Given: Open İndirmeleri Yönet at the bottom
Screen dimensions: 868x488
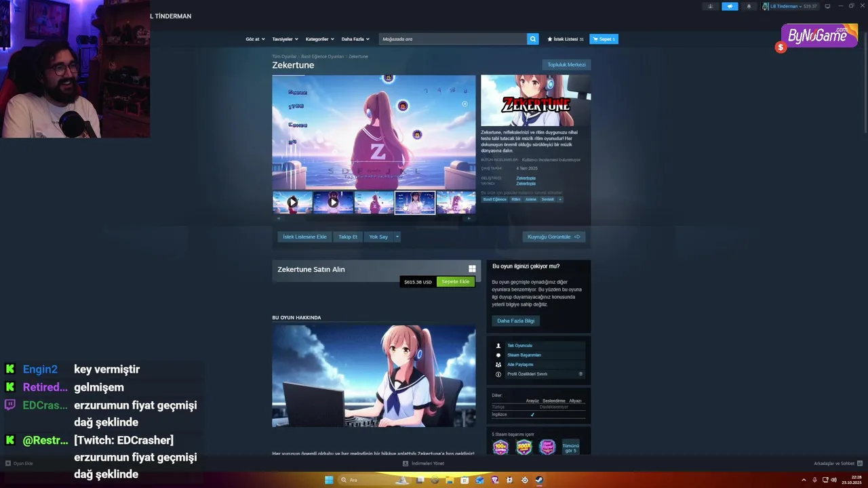Looking at the screenshot, I should [x=423, y=464].
